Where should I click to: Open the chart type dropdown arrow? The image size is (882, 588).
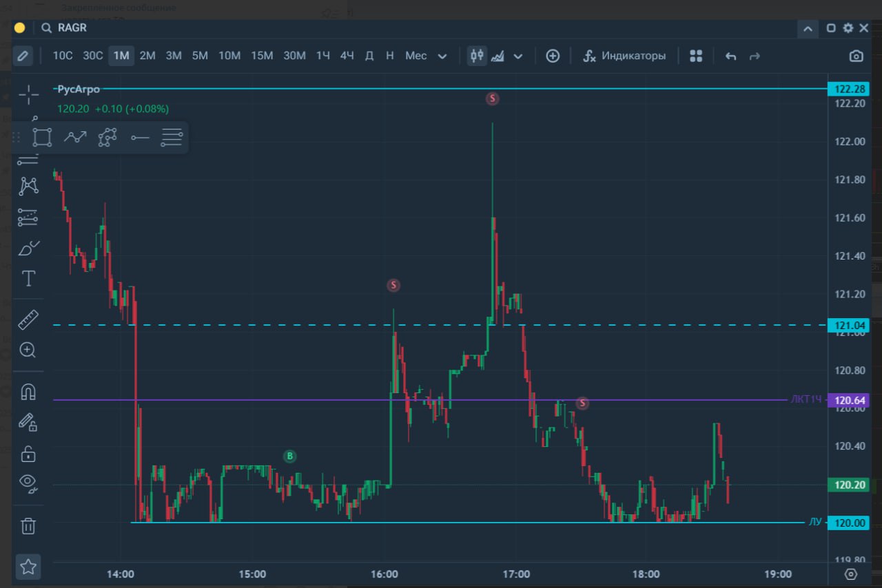(x=518, y=56)
